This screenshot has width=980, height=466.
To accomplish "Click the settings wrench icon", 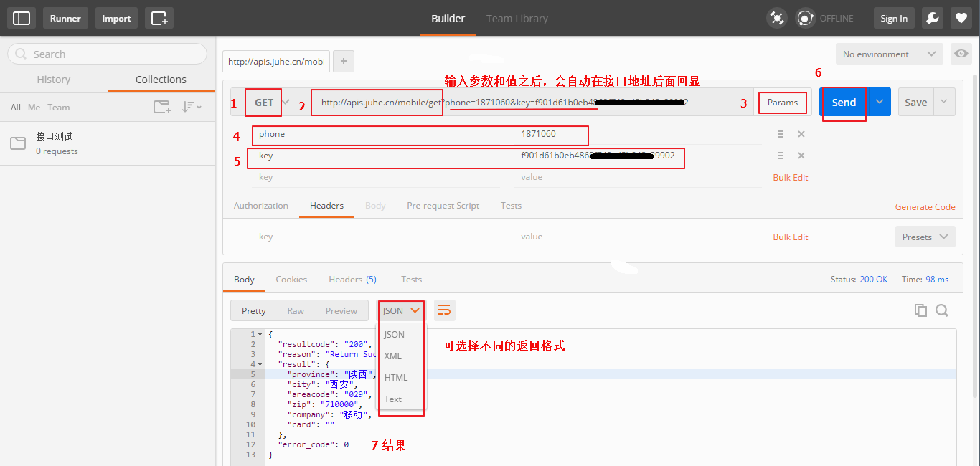I will click(x=932, y=19).
